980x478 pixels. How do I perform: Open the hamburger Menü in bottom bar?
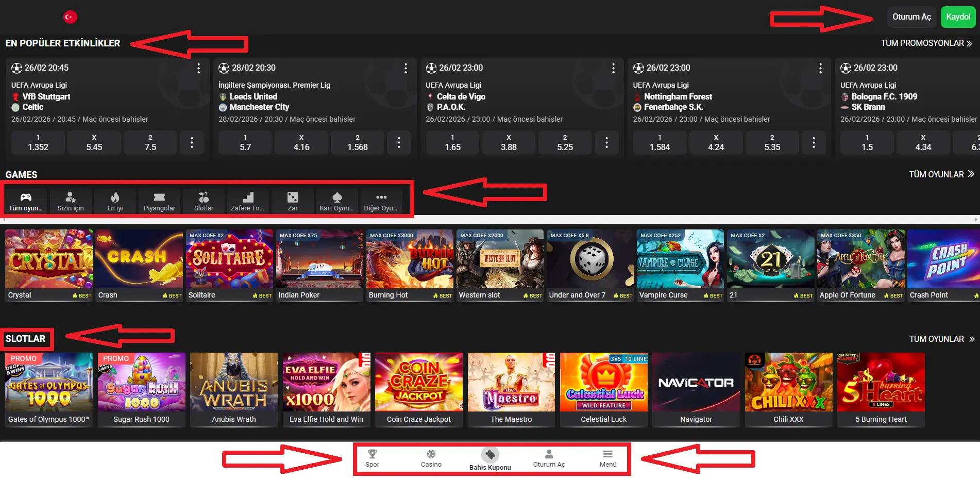[608, 457]
